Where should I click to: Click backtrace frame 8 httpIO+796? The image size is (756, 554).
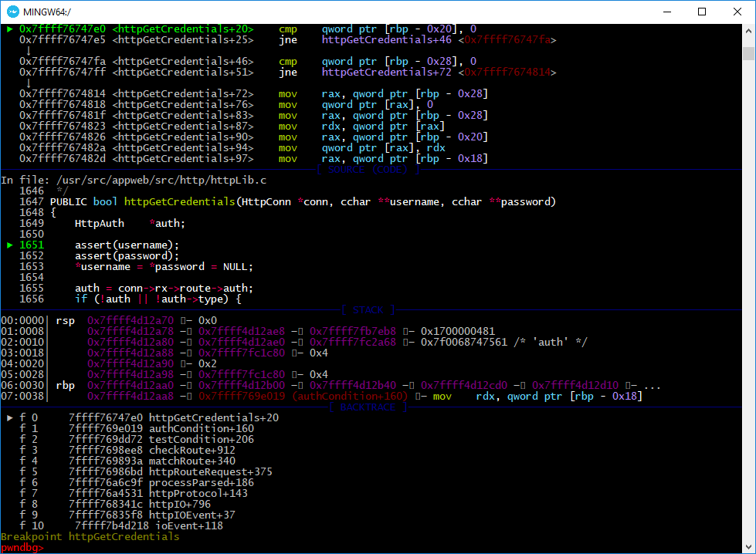pos(115,505)
